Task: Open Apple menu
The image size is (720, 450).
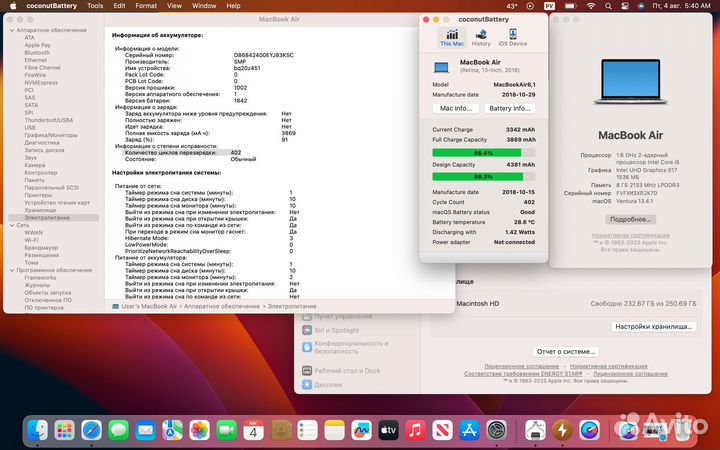Action: pos(13,6)
